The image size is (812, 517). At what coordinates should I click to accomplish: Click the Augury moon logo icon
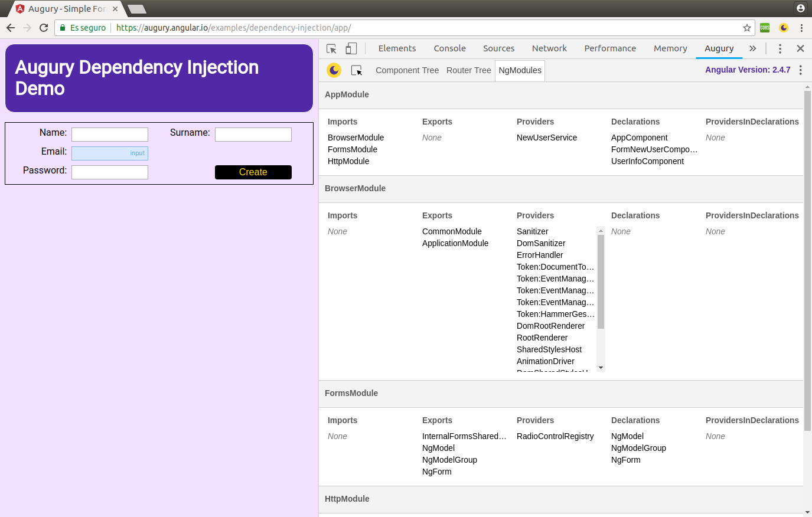click(334, 70)
